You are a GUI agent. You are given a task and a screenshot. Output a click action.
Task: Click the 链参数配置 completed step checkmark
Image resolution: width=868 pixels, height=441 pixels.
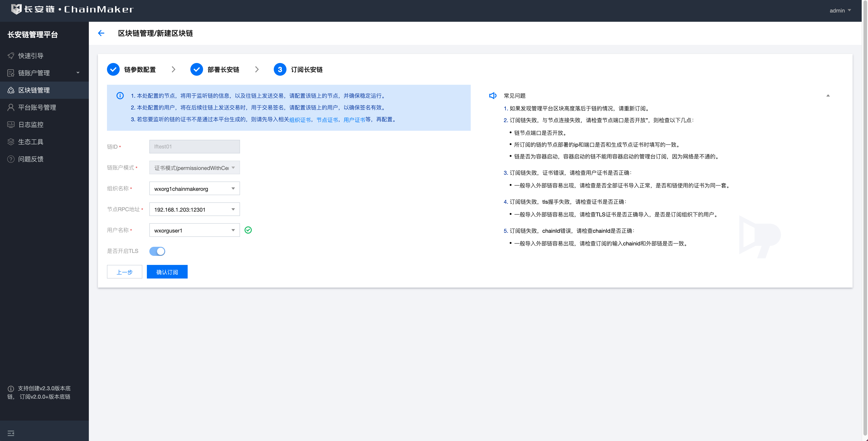113,69
